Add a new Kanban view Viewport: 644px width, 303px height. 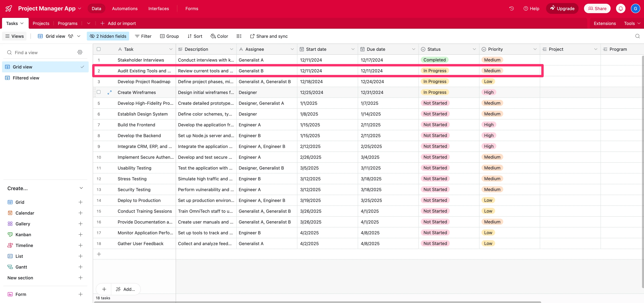click(81, 235)
